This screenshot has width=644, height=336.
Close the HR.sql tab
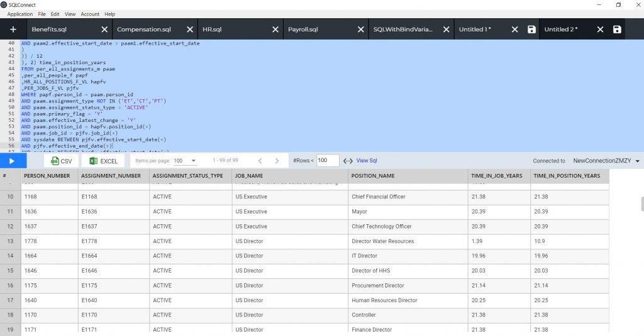point(275,30)
